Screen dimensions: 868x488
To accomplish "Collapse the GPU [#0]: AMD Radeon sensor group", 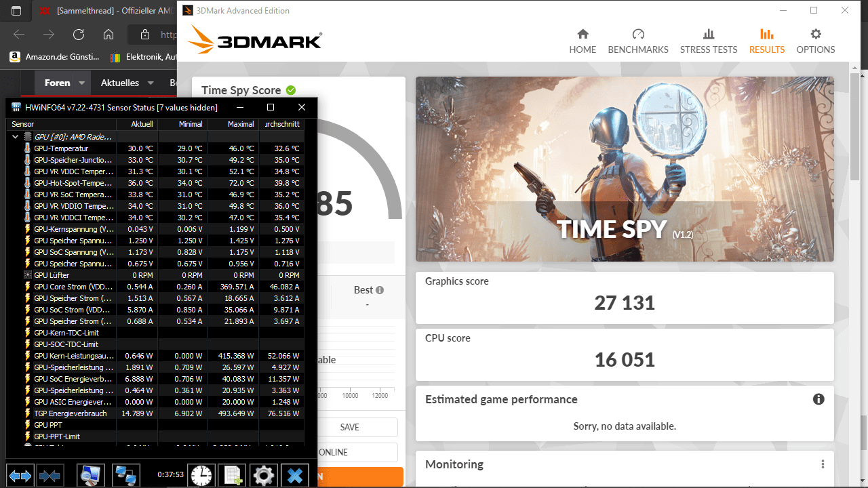I will 16,137.
